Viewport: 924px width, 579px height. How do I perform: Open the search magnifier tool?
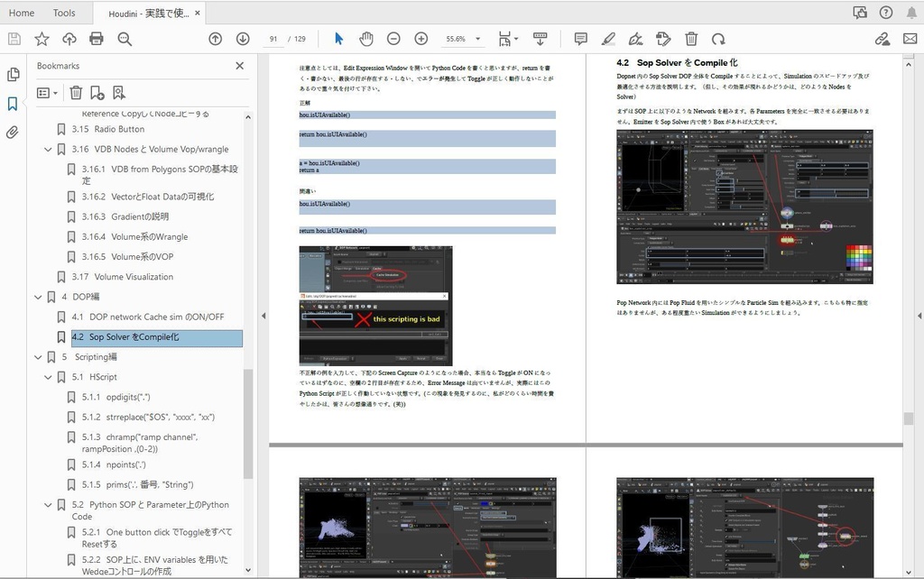tap(124, 38)
